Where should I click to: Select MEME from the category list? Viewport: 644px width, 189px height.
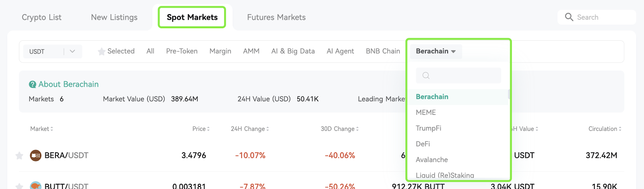click(x=426, y=112)
